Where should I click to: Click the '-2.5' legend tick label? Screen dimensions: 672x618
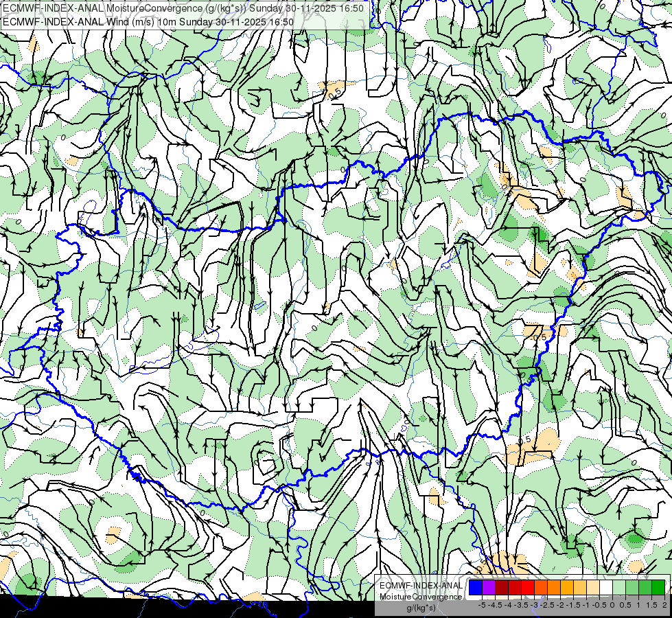(x=548, y=605)
